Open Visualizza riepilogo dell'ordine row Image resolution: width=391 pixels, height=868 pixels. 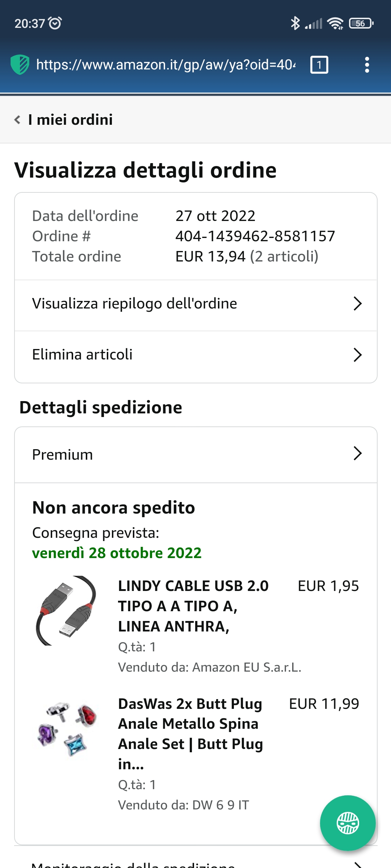click(x=135, y=304)
